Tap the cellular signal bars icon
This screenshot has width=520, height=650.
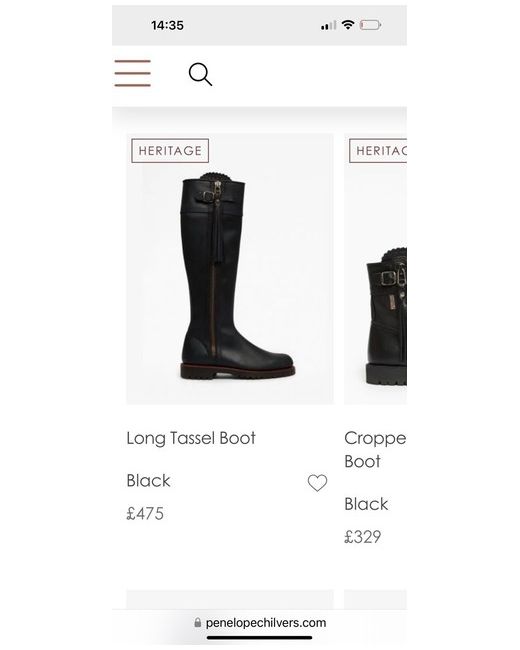coord(328,26)
